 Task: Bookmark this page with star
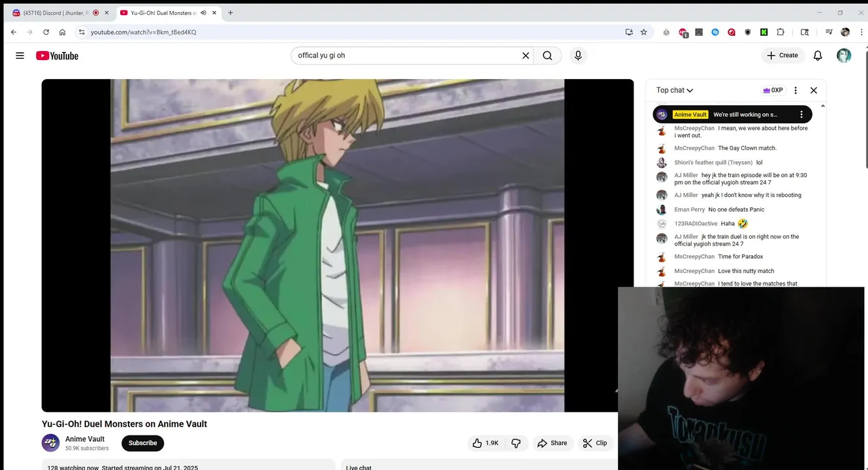(x=643, y=32)
